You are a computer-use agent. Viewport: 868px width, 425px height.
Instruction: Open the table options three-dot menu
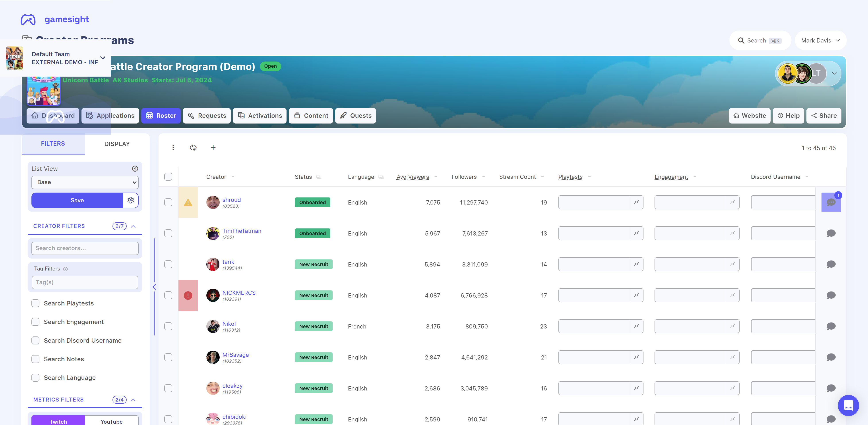(x=173, y=147)
